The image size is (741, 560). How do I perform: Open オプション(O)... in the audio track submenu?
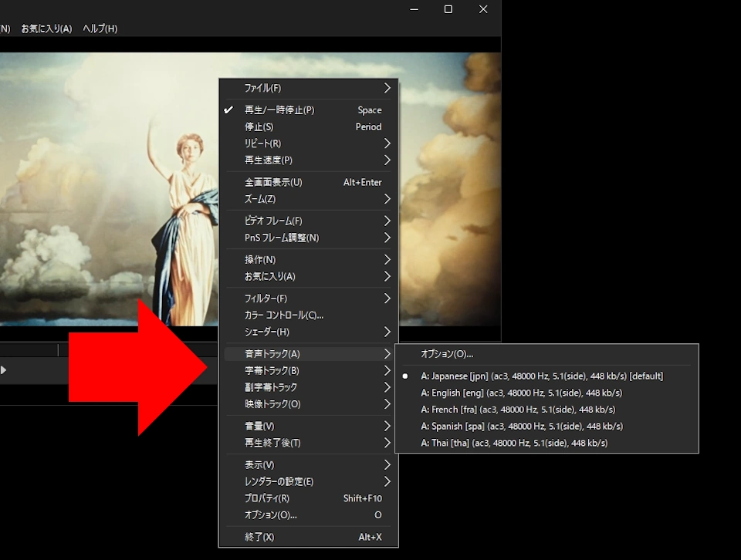pyautogui.click(x=546, y=354)
